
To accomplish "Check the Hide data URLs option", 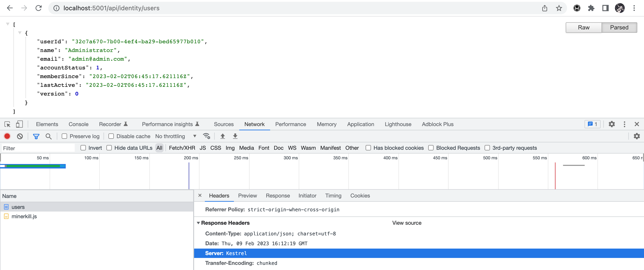I will pyautogui.click(x=109, y=148).
